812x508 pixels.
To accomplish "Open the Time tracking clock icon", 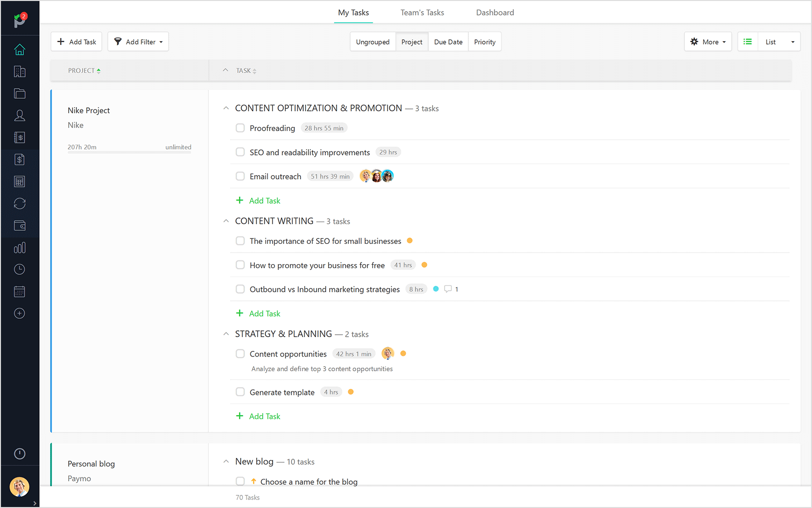I will 19,269.
